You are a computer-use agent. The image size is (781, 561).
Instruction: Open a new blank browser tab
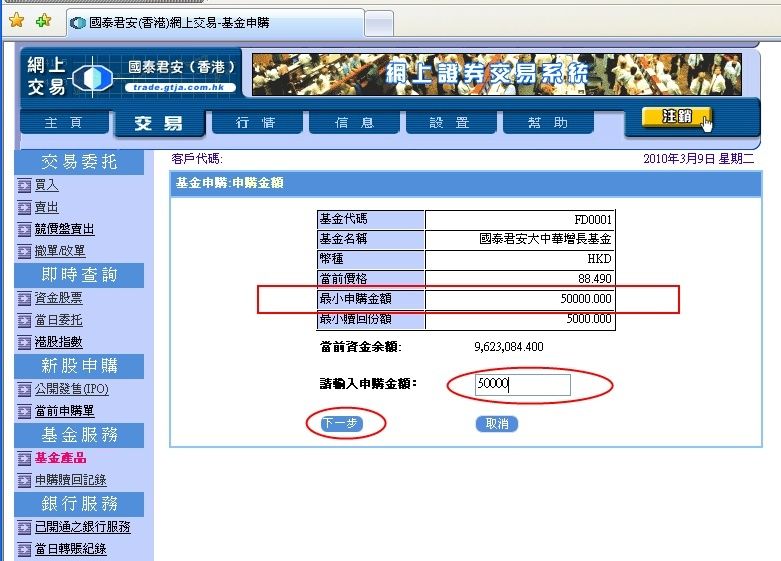click(379, 23)
